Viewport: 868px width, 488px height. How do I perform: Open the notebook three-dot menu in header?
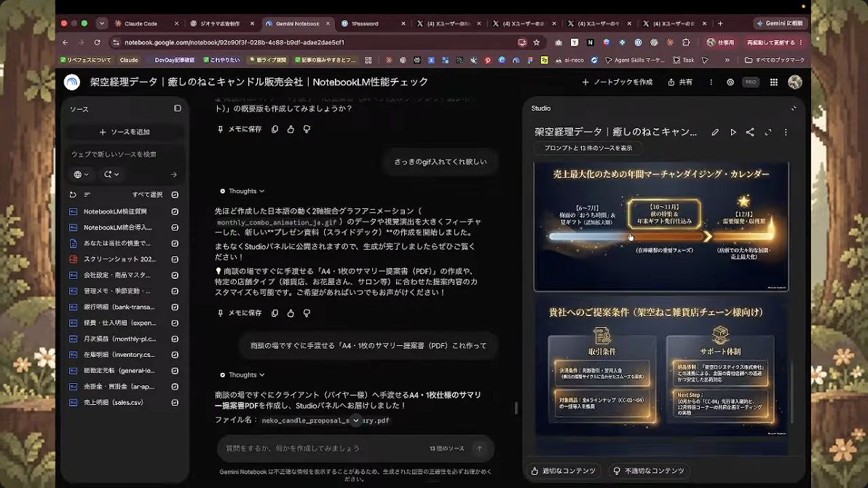[x=711, y=82]
